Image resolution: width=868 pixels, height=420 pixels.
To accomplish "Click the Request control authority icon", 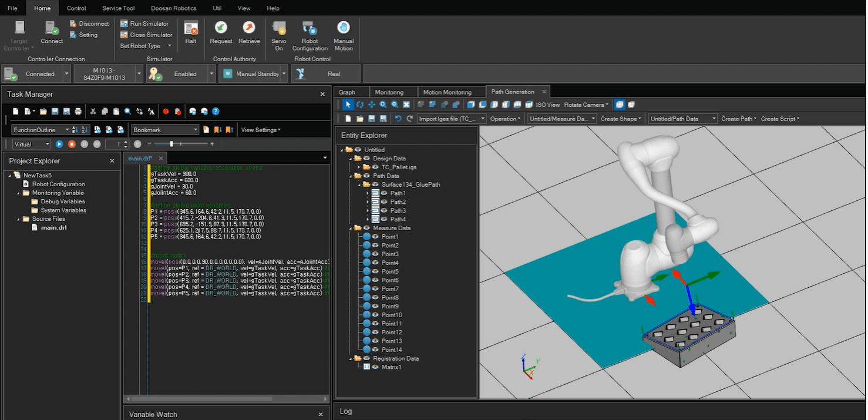I will [x=221, y=28].
